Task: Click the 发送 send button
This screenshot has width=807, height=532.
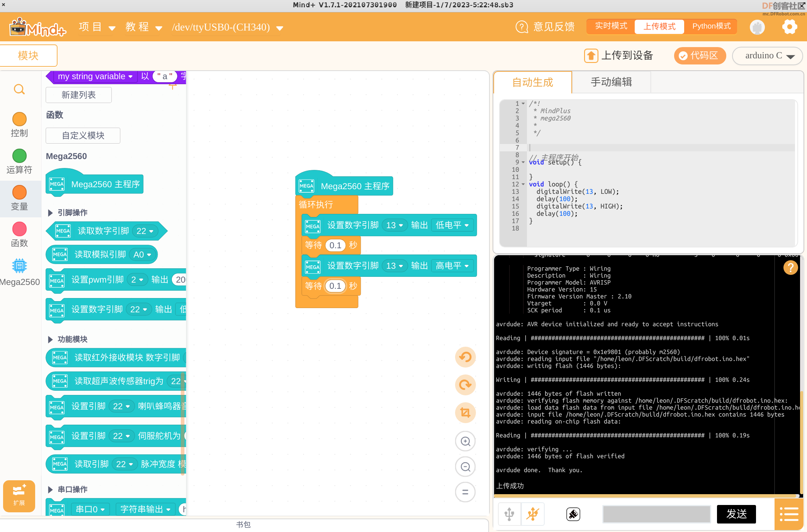Action: point(736,514)
